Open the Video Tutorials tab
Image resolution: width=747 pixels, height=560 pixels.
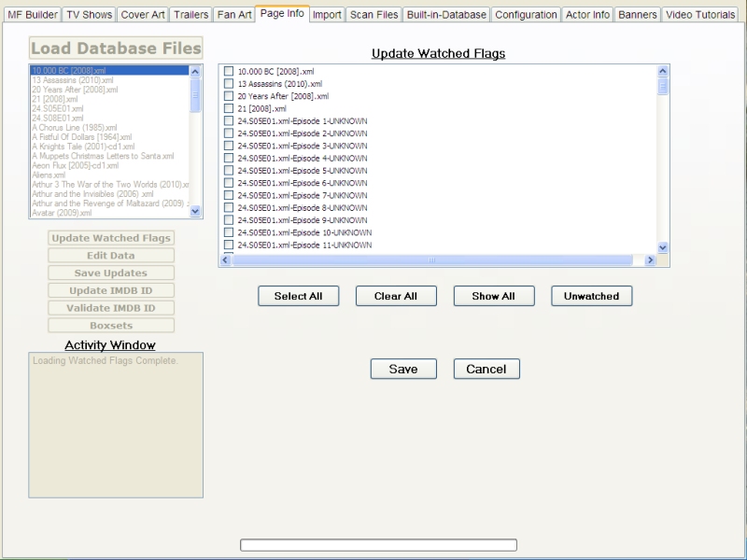(700, 15)
